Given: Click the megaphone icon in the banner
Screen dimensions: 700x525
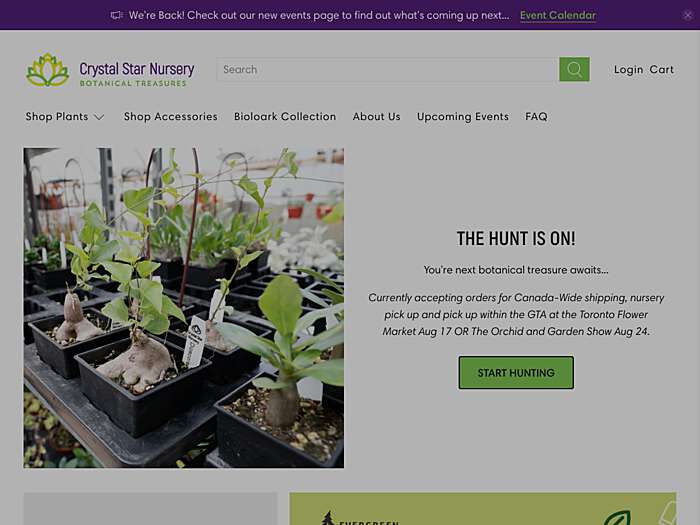Looking at the screenshot, I should coord(117,15).
